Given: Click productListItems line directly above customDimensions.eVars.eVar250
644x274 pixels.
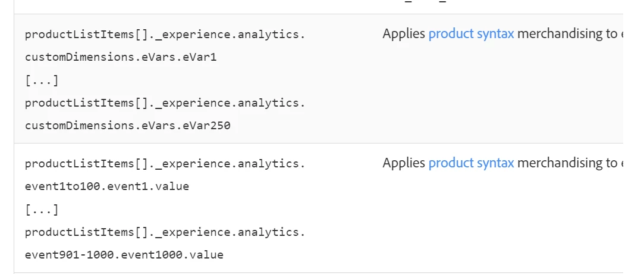Looking at the screenshot, I should tap(165, 103).
